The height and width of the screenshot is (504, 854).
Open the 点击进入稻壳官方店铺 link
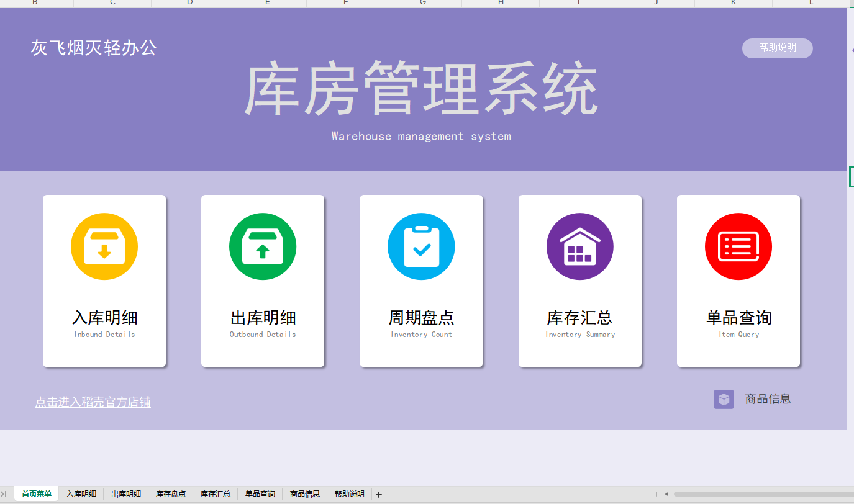pyautogui.click(x=93, y=402)
